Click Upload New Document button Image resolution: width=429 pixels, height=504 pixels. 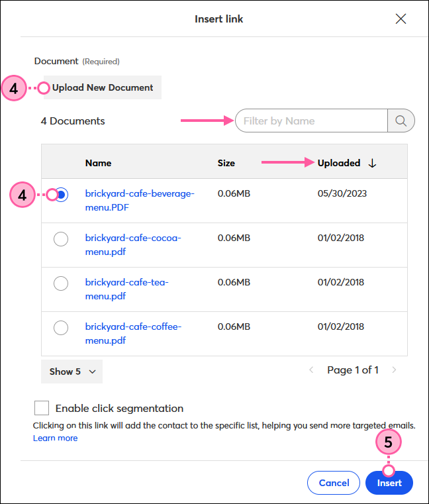[103, 87]
